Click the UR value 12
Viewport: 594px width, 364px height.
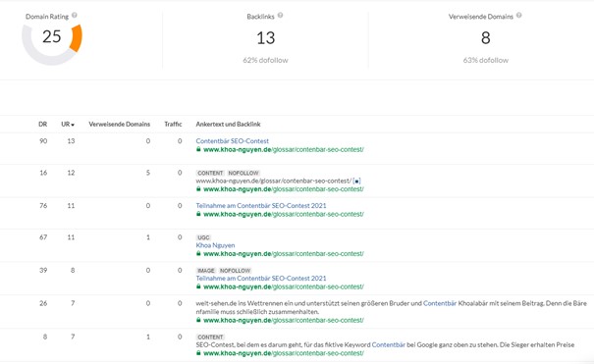(x=71, y=173)
